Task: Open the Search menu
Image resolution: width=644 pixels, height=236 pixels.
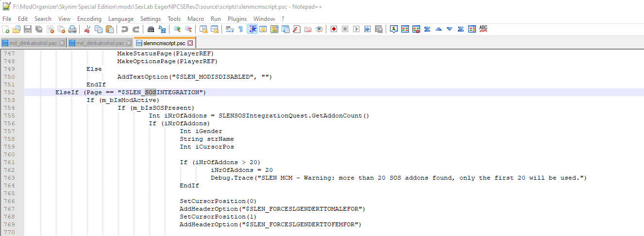Action: pos(43,18)
